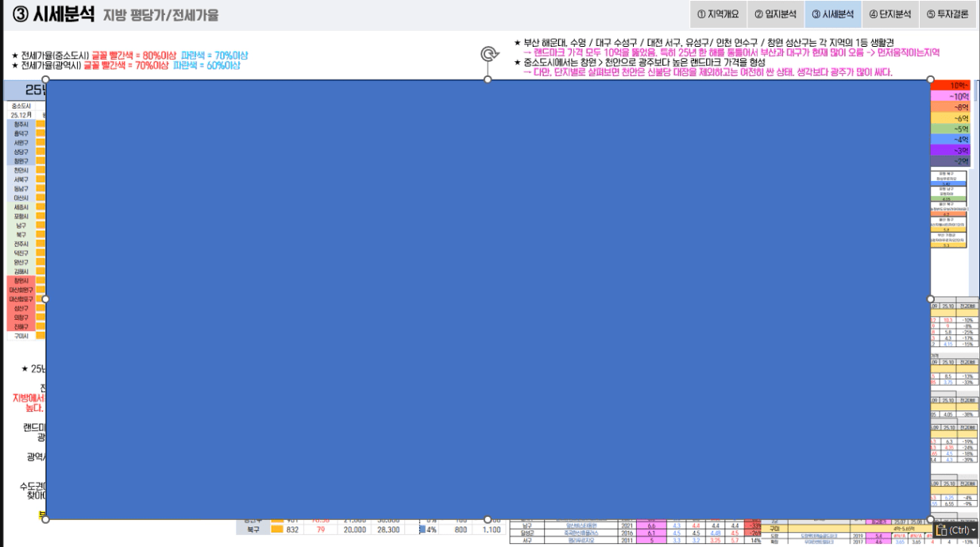Image resolution: width=980 pixels, height=547 pixels.
Task: Click the yellow 구미 cell in bottom table
Action: click(774, 528)
